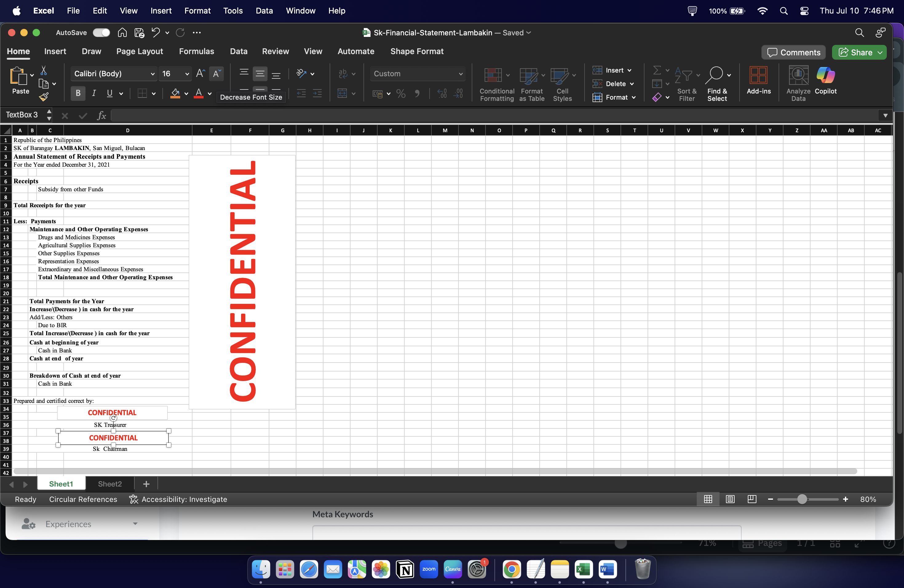Click the decrease indent icon
This screenshot has height=588, width=904.
(x=301, y=93)
